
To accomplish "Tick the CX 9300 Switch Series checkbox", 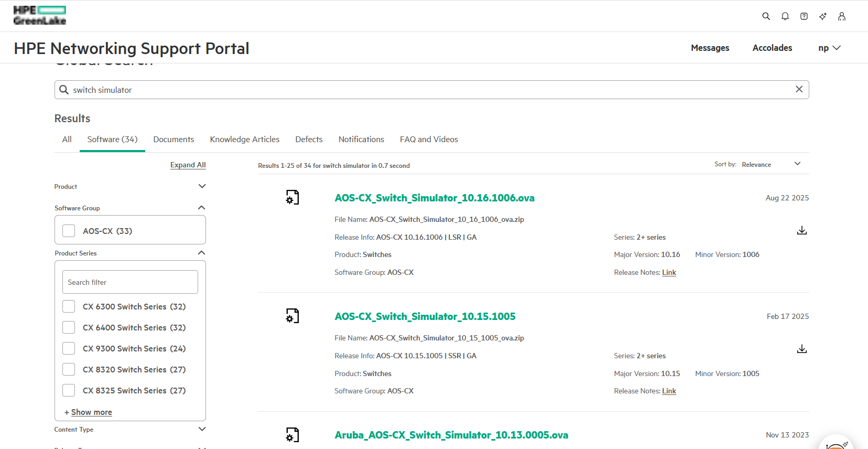I will point(69,348).
